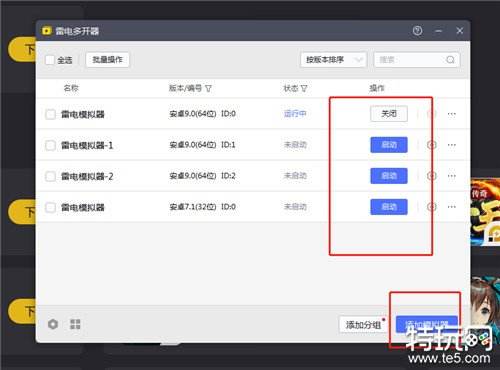This screenshot has height=370, width=500.
Task: Click the 未启动 status of 雷电模拟器-2
Action: pyautogui.click(x=295, y=176)
